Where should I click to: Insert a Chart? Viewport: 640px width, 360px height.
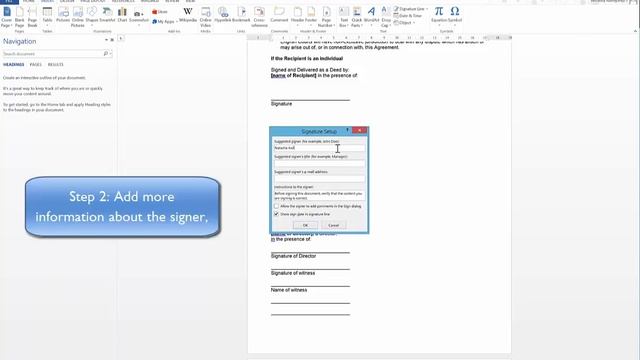pyautogui.click(x=122, y=15)
